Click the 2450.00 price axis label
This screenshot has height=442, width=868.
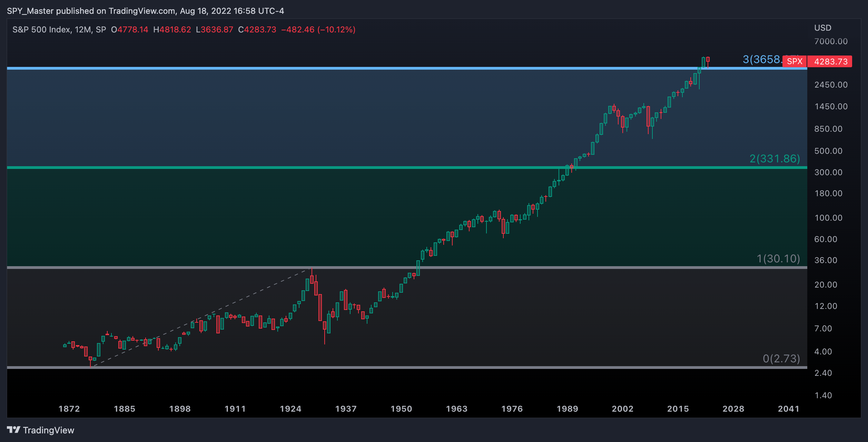tap(831, 85)
